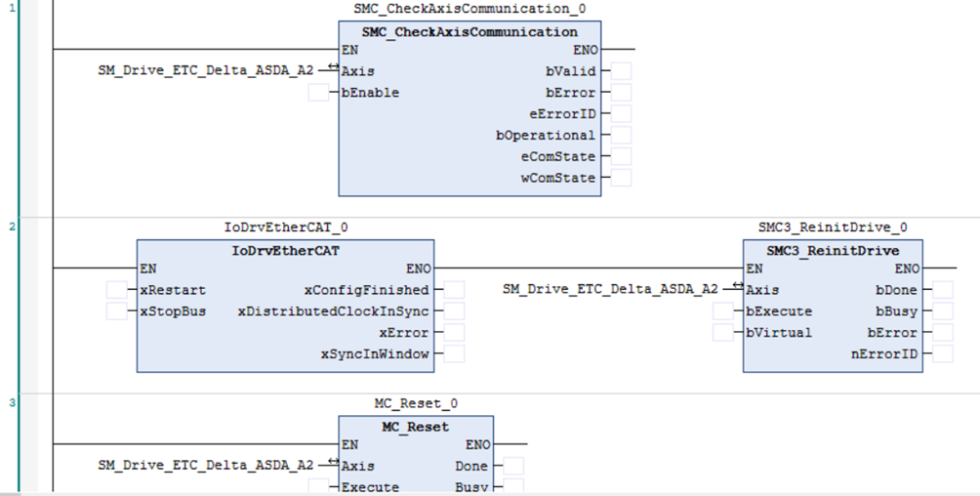Select the xRestart input box on IoDrvEtherCAT
Screen dimensions: 980x496
click(117, 290)
